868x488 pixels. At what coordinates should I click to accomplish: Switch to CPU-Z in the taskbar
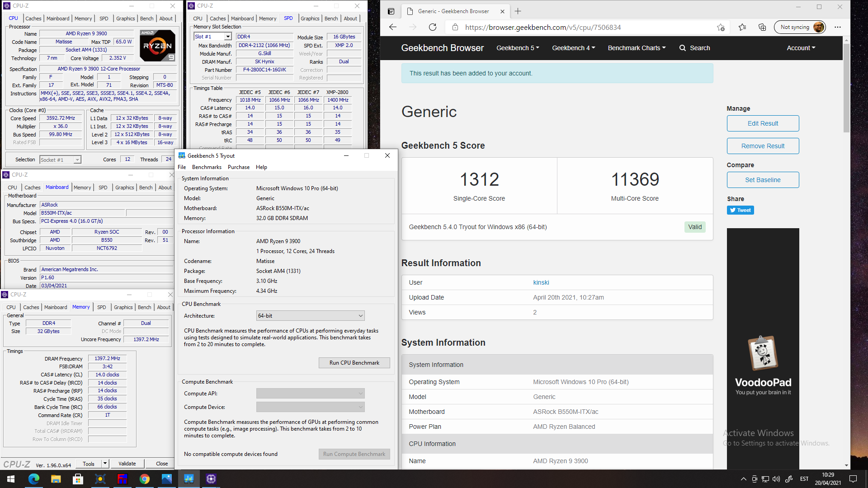pos(211,479)
